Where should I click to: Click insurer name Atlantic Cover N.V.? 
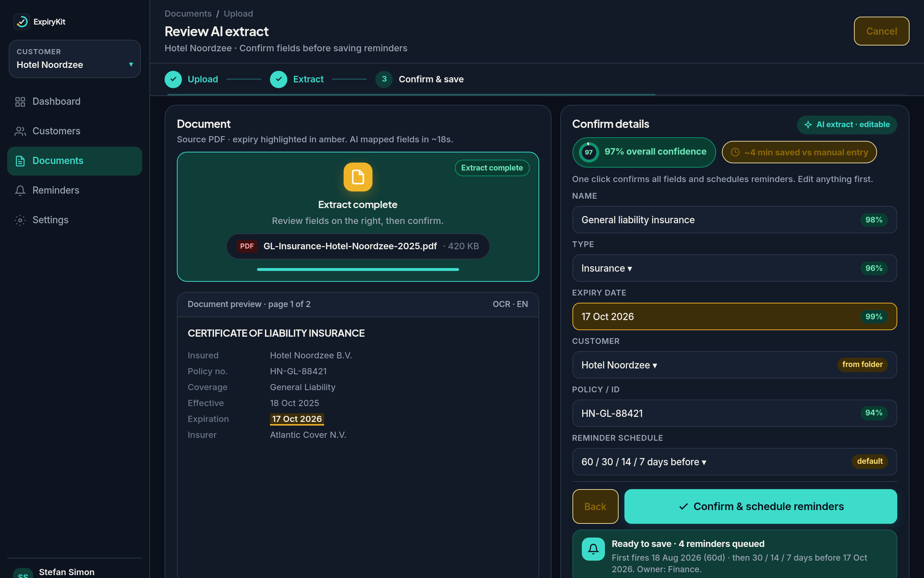308,435
